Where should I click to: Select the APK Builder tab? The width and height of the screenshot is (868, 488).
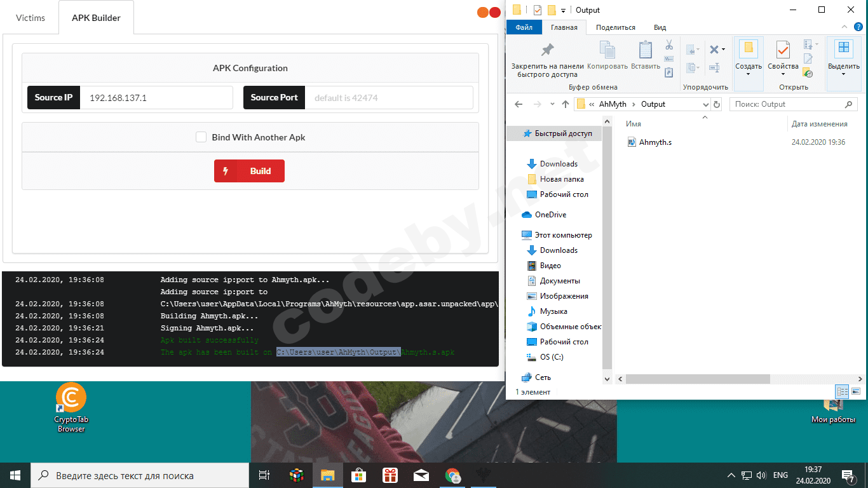tap(96, 18)
